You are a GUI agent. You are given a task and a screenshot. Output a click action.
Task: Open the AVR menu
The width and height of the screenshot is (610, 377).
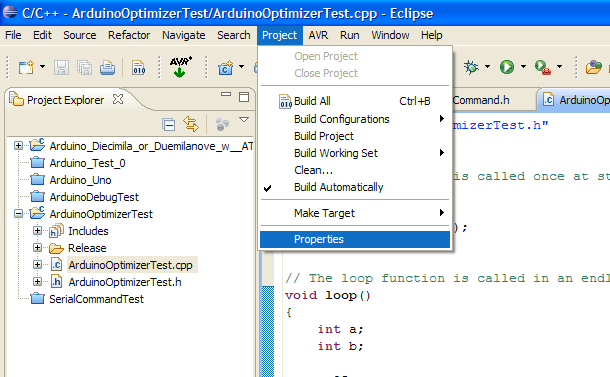coord(318,35)
